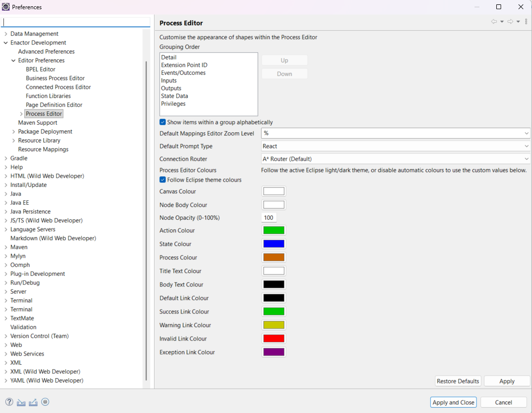Image resolution: width=532 pixels, height=413 pixels.
Task: Open the Default Link Colour swatch
Action: tap(274, 299)
